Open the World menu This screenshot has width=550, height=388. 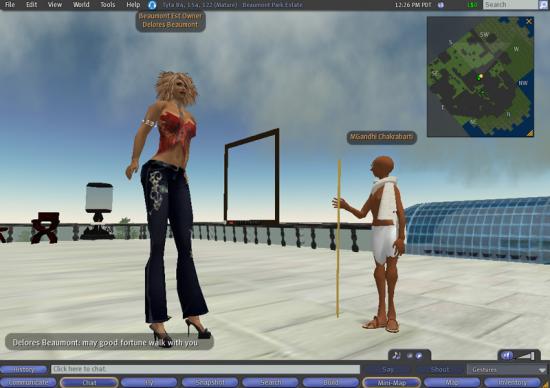[x=81, y=5]
